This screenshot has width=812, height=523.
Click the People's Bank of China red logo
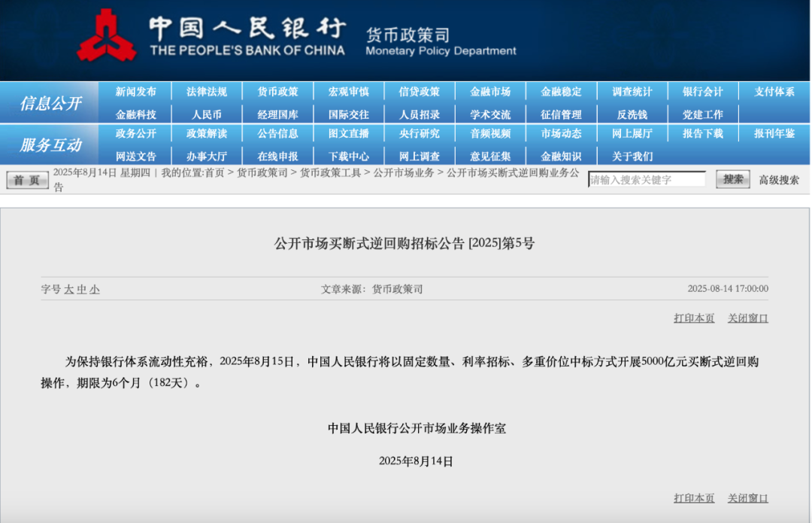106,36
